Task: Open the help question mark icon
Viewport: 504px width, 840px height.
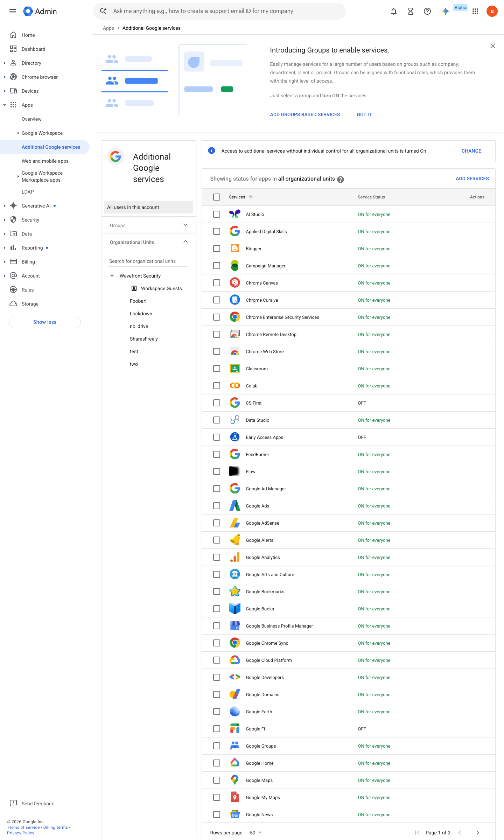Action: (x=427, y=11)
